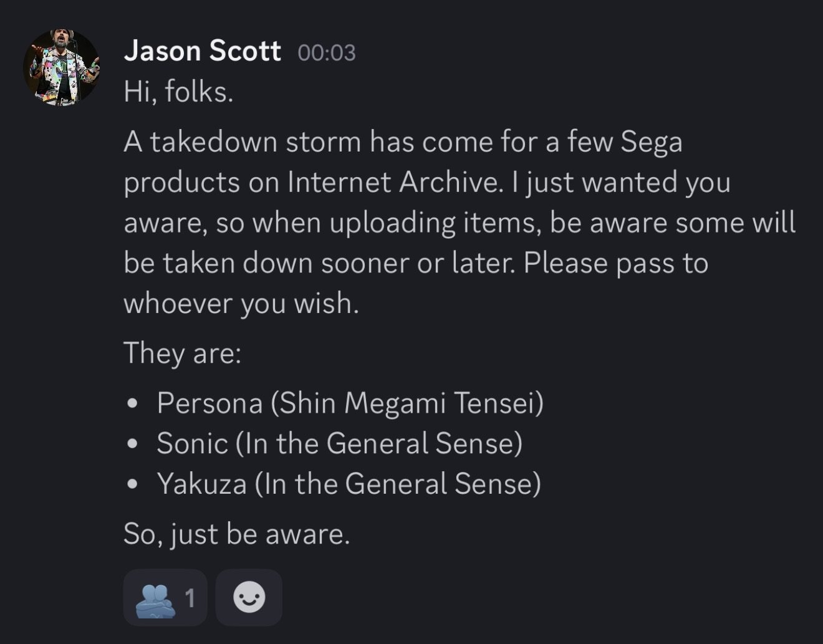823x644 pixels.
Task: Click the bullet dot before Persona
Action: pyautogui.click(x=132, y=403)
